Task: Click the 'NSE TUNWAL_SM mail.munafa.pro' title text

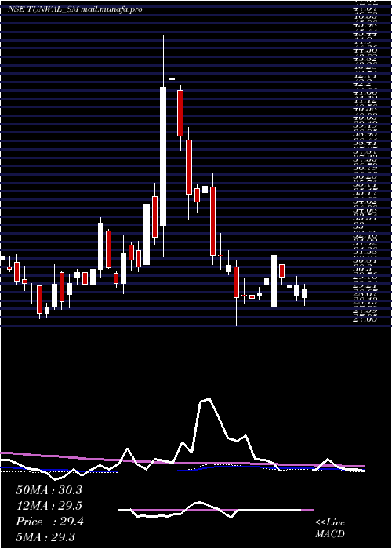Action: click(x=75, y=9)
